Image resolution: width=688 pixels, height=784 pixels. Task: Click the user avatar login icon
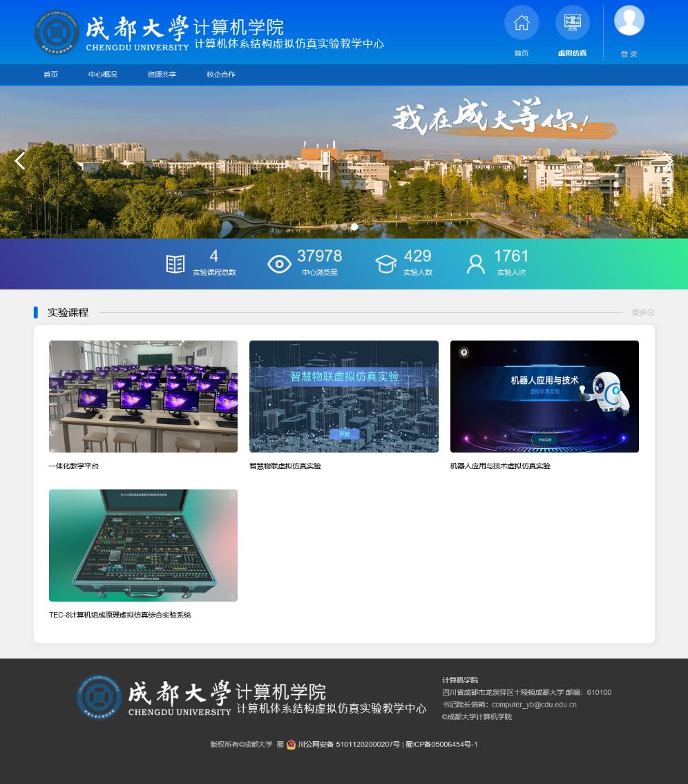point(629,21)
